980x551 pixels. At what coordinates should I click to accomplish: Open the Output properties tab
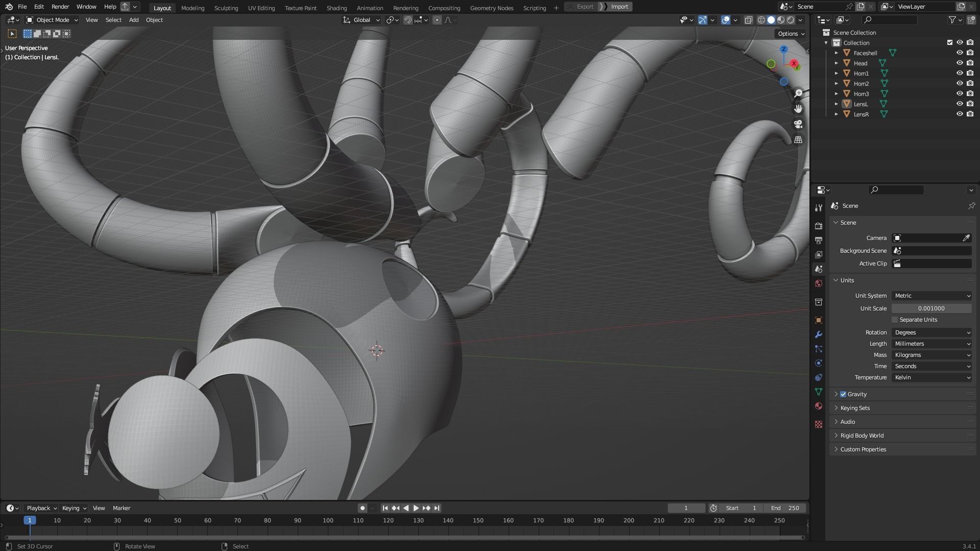point(819,240)
